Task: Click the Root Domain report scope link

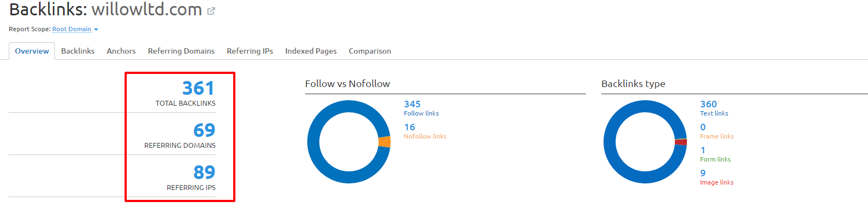Action: (x=72, y=29)
